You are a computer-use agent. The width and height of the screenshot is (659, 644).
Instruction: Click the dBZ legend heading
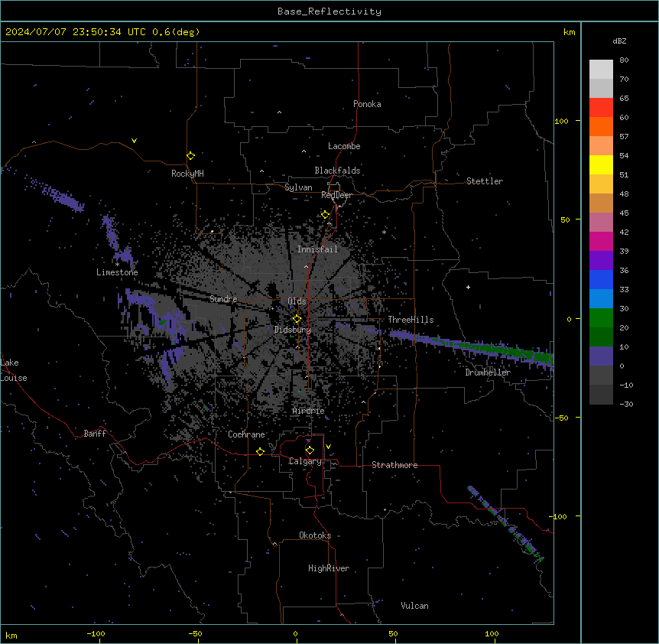click(x=619, y=41)
